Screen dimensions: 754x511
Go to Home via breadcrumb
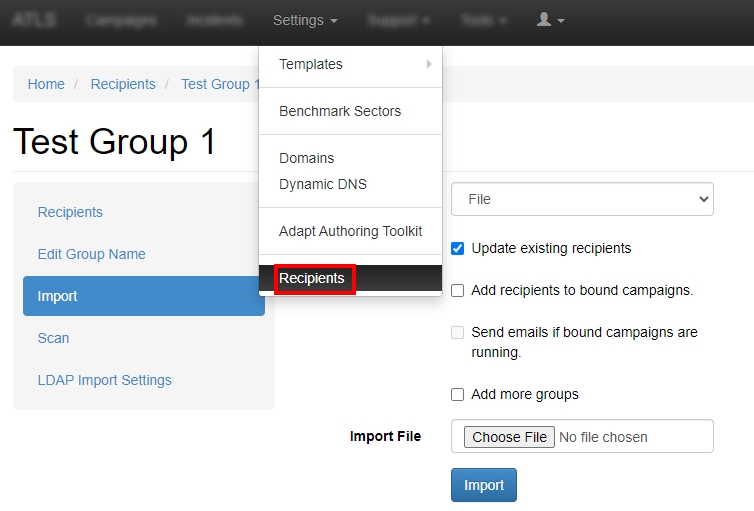point(46,84)
